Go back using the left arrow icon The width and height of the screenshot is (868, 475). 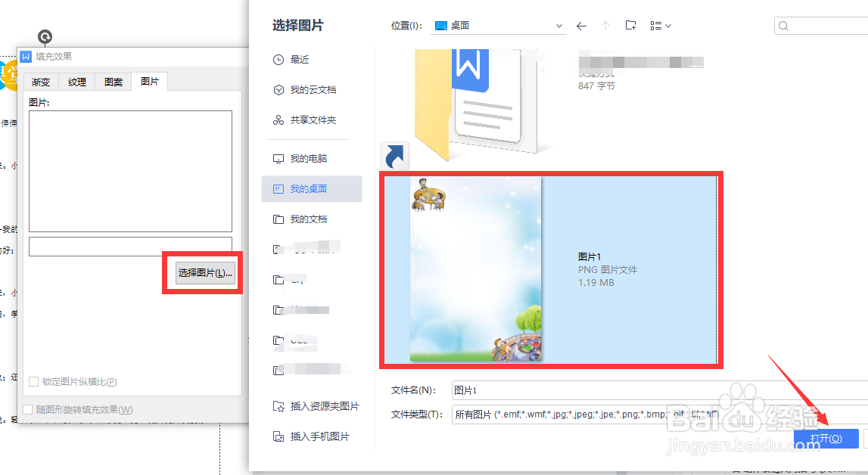(x=581, y=26)
